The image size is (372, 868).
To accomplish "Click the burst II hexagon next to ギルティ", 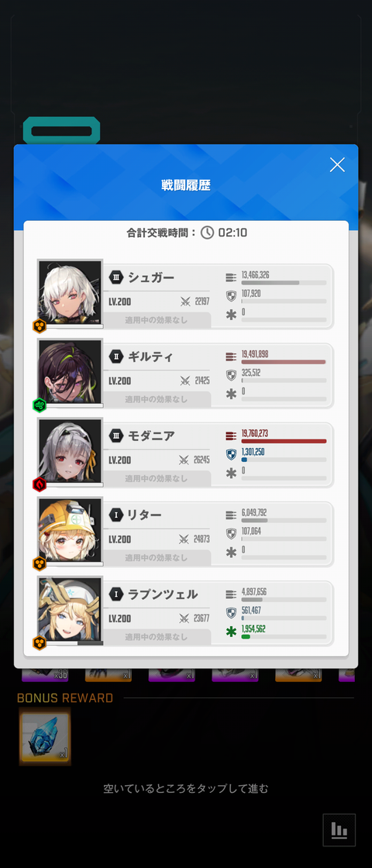I will coord(115,356).
